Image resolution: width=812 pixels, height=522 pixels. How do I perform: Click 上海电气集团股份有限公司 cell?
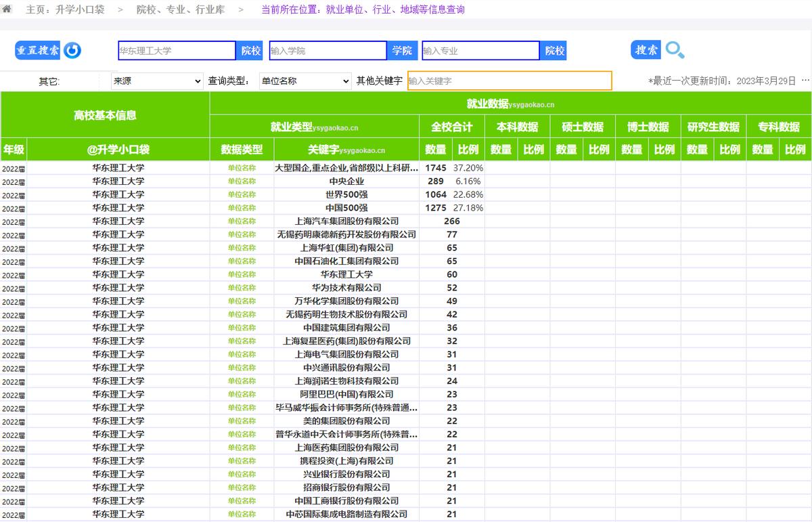coord(346,354)
